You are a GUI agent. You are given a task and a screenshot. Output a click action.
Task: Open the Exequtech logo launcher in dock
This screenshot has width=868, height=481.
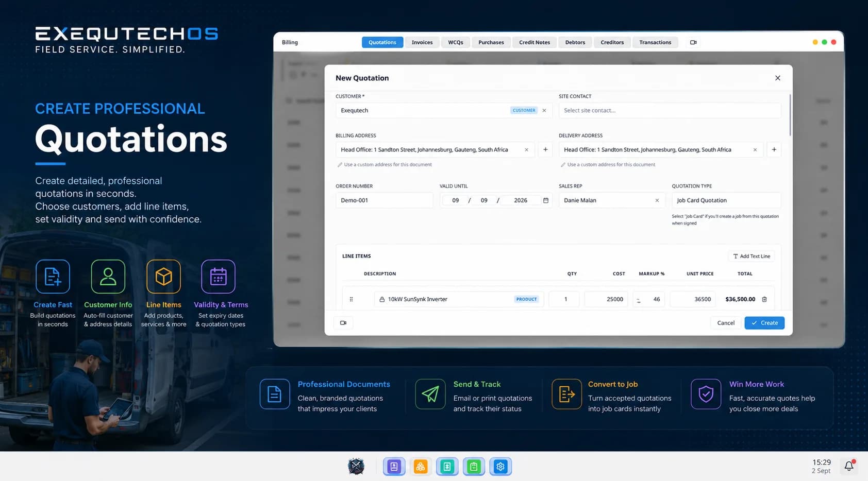(356, 467)
